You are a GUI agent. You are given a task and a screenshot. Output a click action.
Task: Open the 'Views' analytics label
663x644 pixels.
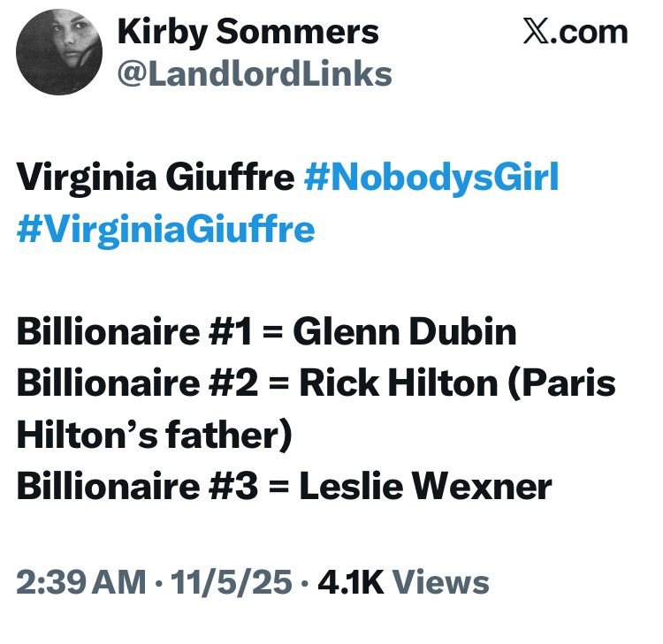[x=440, y=583]
